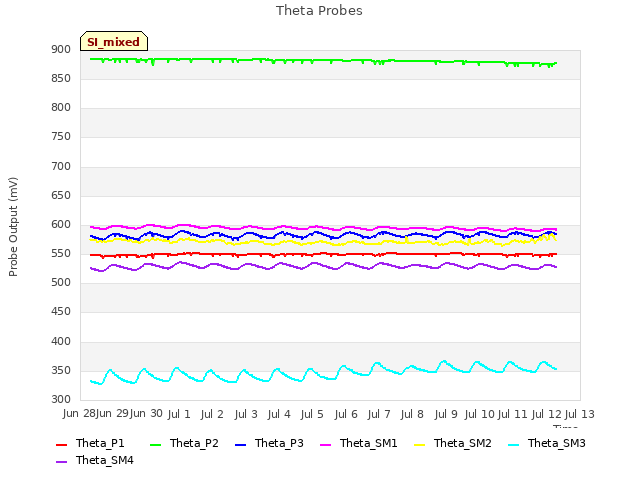Click the magenta Theta_SM1 legend swatch
Image resolution: width=640 pixels, height=480 pixels.
point(326,444)
